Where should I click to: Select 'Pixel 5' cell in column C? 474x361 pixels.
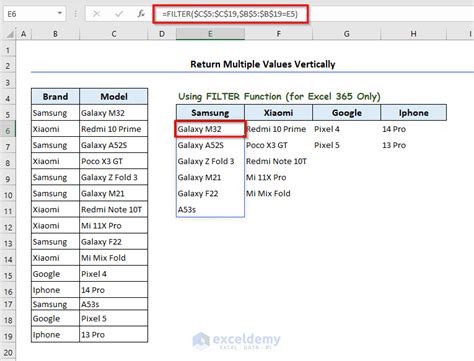(114, 318)
